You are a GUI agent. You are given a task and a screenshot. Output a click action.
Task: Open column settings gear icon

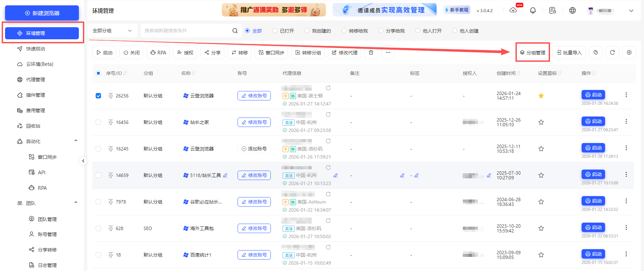point(629,52)
